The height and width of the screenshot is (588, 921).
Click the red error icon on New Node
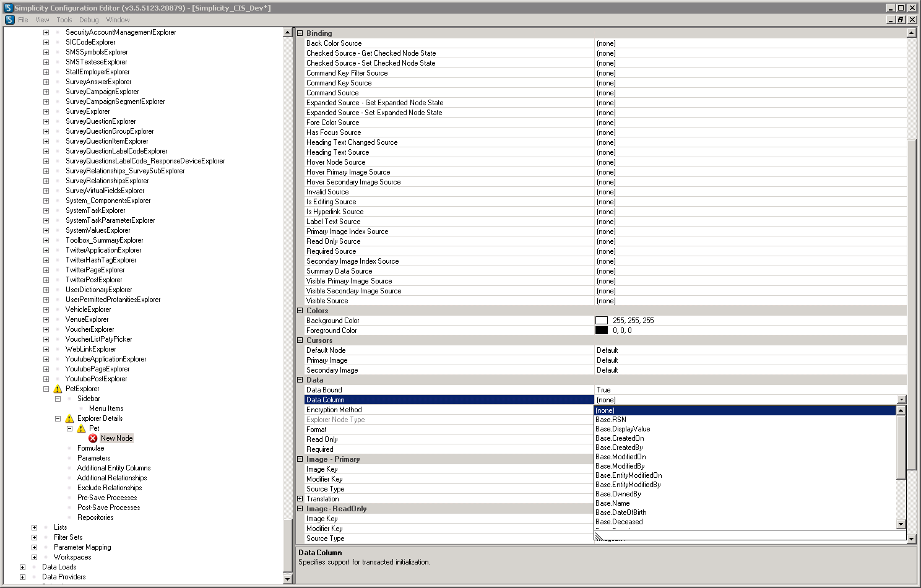93,438
